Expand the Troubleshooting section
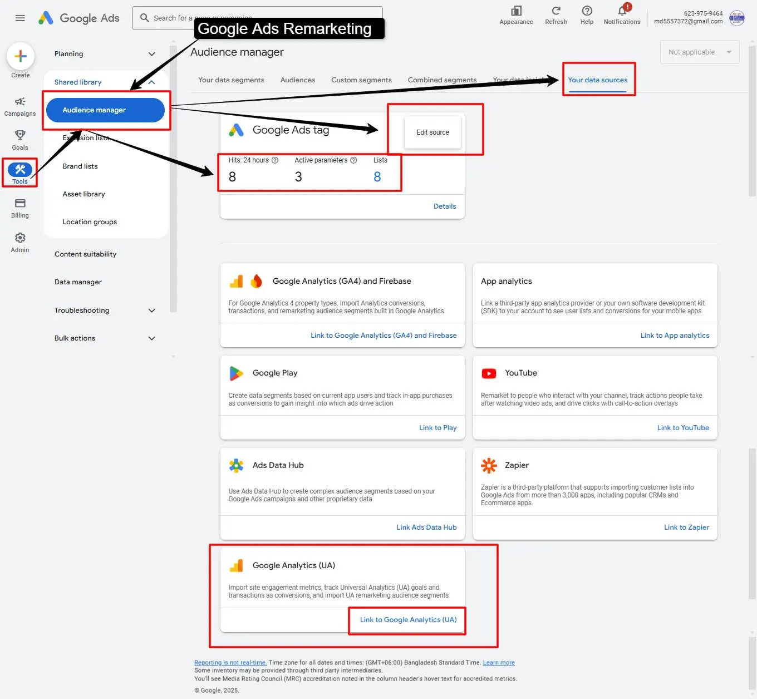Image resolution: width=757 pixels, height=700 pixels. click(151, 310)
